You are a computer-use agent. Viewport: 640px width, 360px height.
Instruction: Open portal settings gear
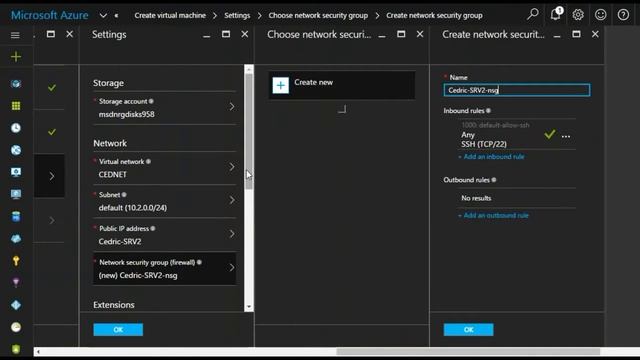(x=578, y=15)
